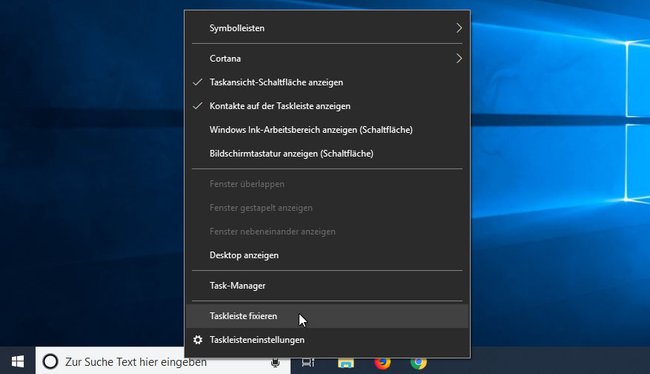Open File Explorer from the taskbar
The image size is (650, 374).
346,364
